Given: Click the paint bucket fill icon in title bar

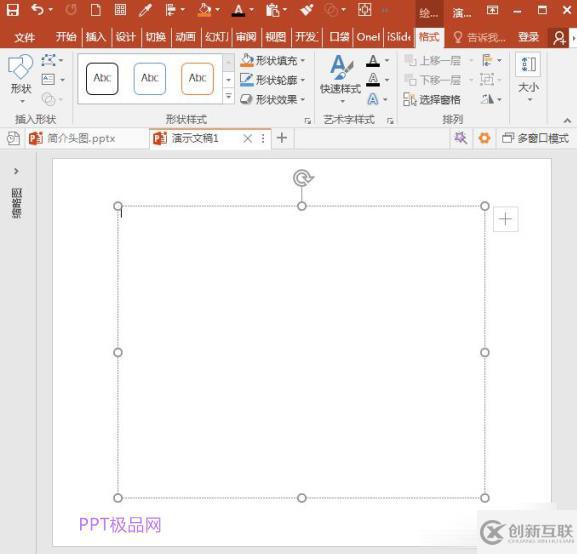Looking at the screenshot, I should tap(204, 10).
